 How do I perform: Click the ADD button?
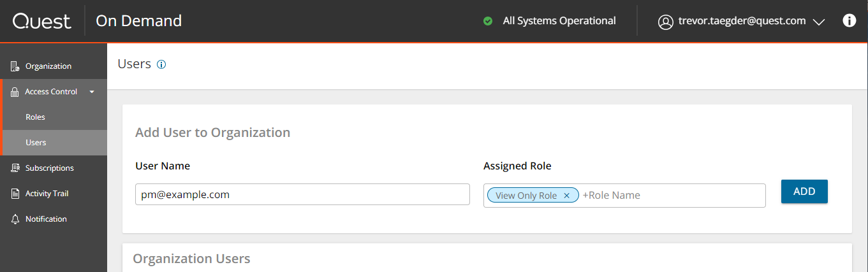[x=804, y=191]
